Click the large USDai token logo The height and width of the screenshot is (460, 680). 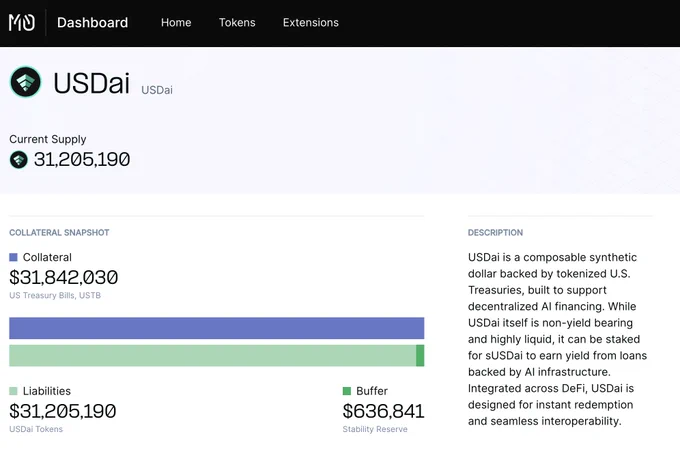coord(26,82)
